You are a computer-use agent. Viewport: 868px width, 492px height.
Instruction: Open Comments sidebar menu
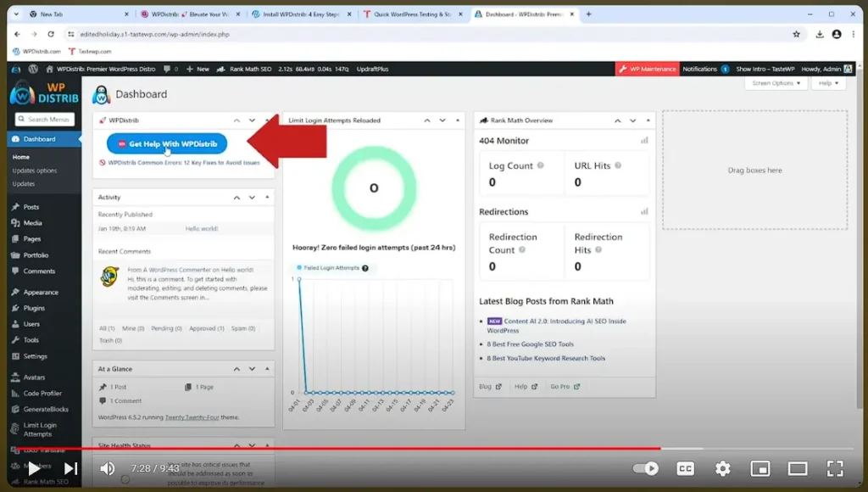point(39,271)
